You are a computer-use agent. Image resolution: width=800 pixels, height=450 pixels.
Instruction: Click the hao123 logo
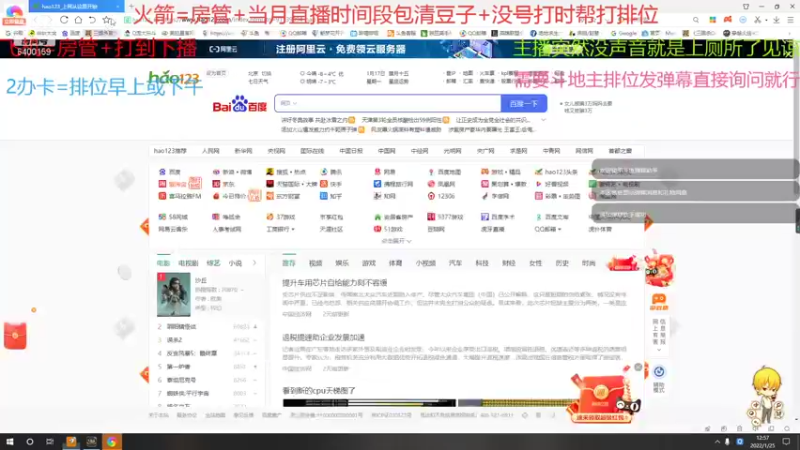pos(173,78)
